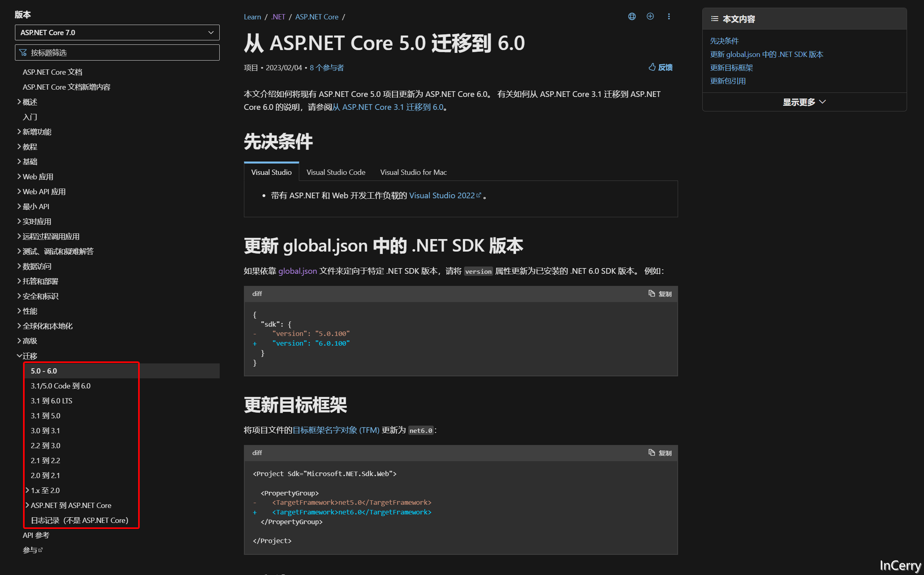Open the global.json inline link
This screenshot has width=924, height=575.
click(298, 271)
